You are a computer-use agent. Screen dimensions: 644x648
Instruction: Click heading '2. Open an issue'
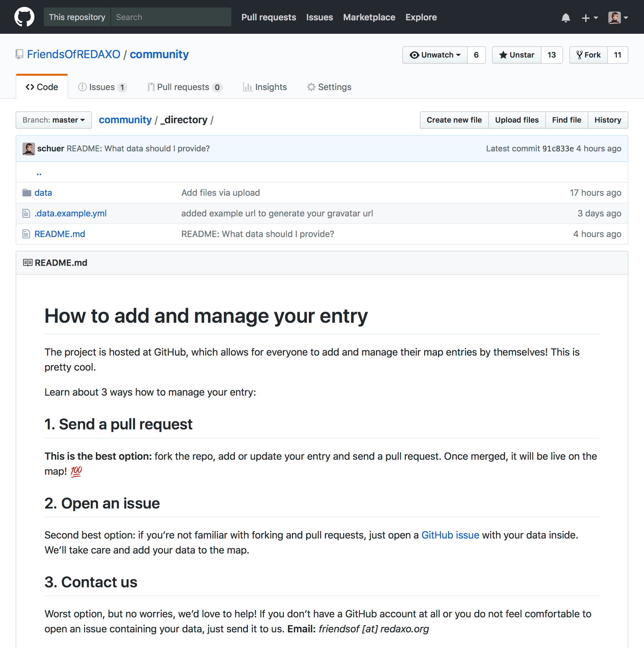point(102,503)
